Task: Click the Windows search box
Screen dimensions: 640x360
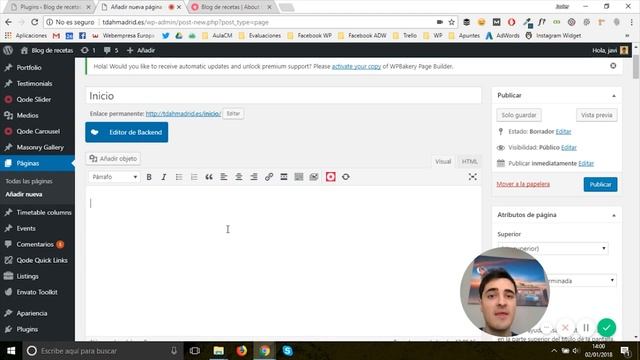Action: (102, 351)
